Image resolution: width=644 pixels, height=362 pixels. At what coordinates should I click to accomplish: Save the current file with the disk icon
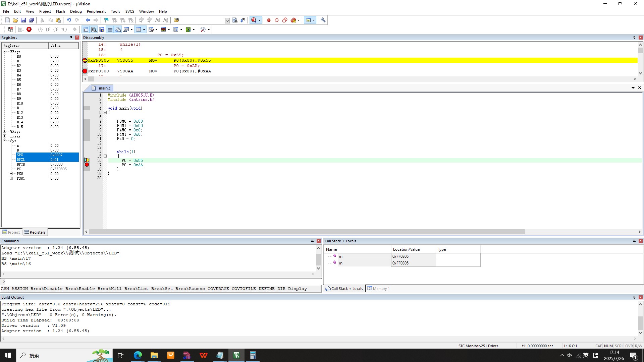pos(23,20)
